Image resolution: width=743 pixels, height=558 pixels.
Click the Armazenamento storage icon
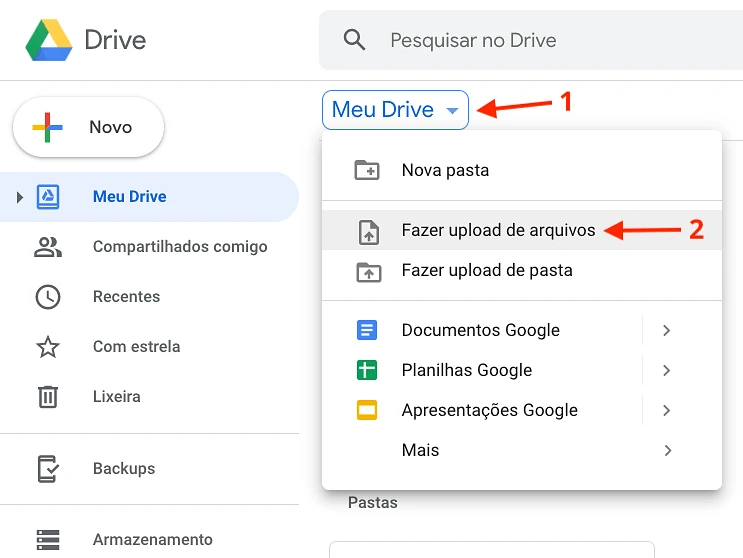coord(48,540)
